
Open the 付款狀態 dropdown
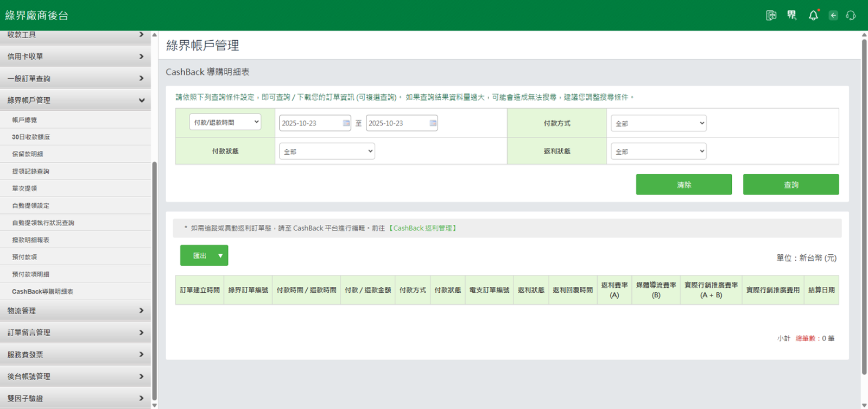(x=326, y=152)
